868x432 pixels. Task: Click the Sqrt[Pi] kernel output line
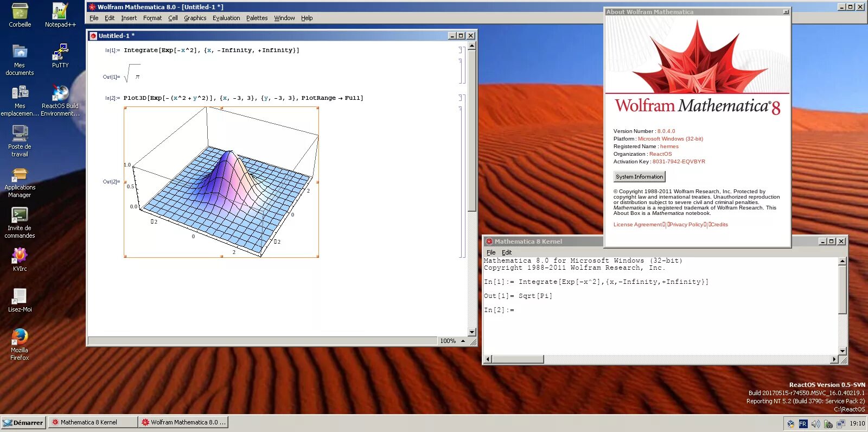click(x=518, y=296)
